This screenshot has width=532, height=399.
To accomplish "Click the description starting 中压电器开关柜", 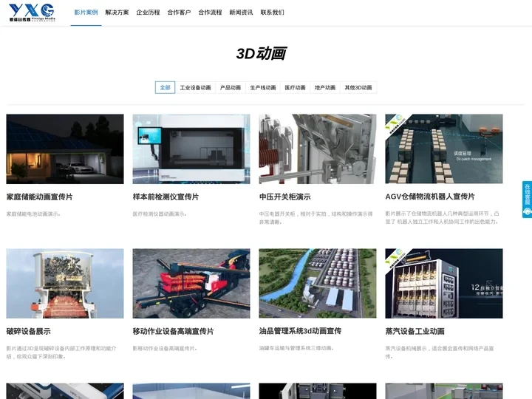I will [316, 218].
